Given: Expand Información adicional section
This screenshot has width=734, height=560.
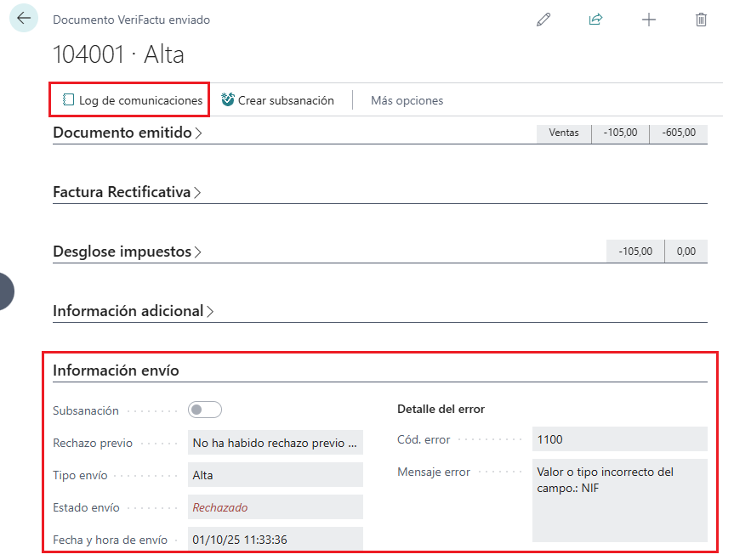Looking at the screenshot, I should click(x=133, y=311).
